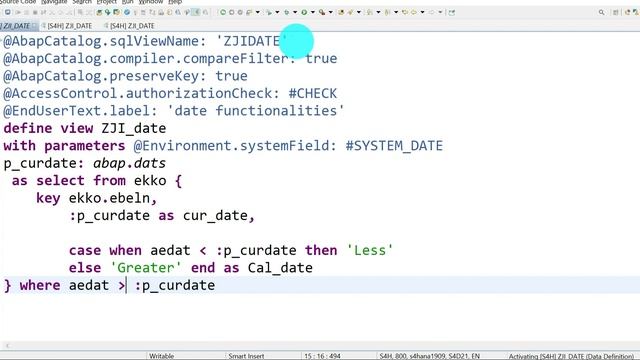Screen dimensions: 640x360
Task: Click the 'Greater' string literal
Action: [x=146, y=268]
